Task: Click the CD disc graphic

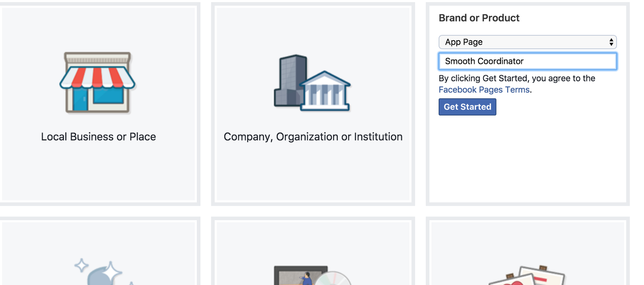Action: 334,280
